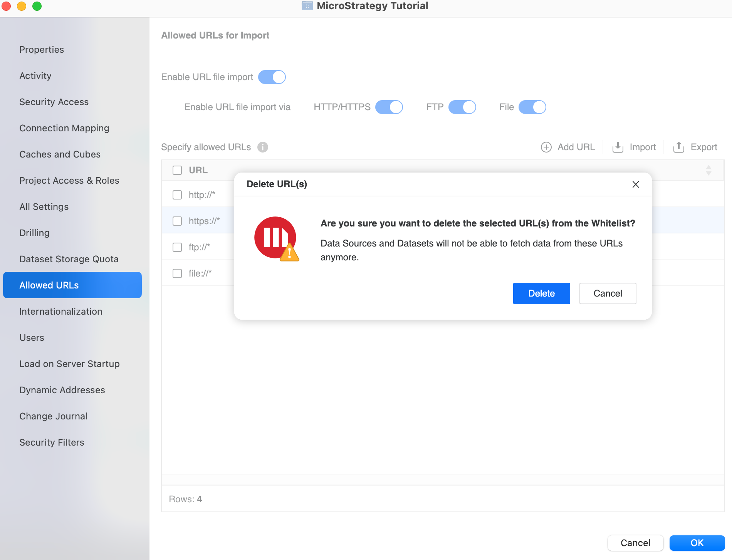The image size is (732, 560).
Task: Click the MicroStrategy warning logo in dialog
Action: (276, 238)
